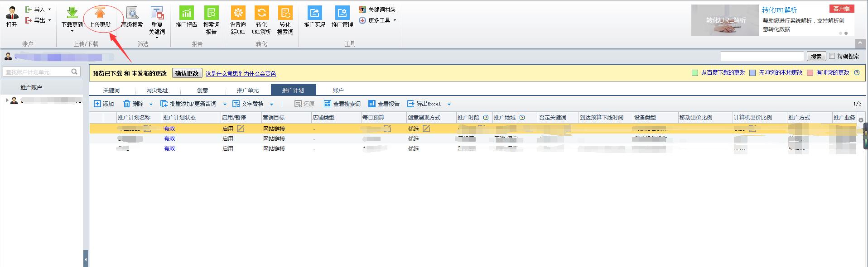Viewport: 868px width, 267px height.
Task: Click the 搜索 search button
Action: [x=816, y=56]
